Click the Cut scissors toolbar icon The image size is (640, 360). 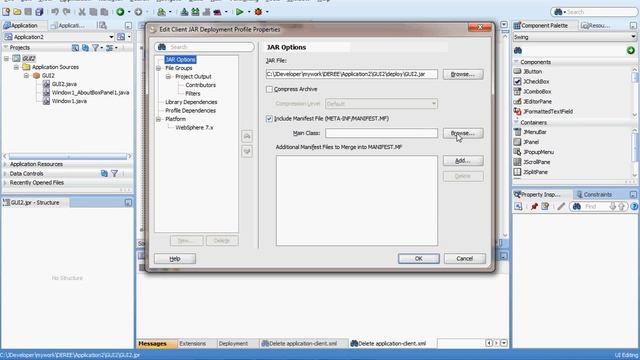[82, 12]
